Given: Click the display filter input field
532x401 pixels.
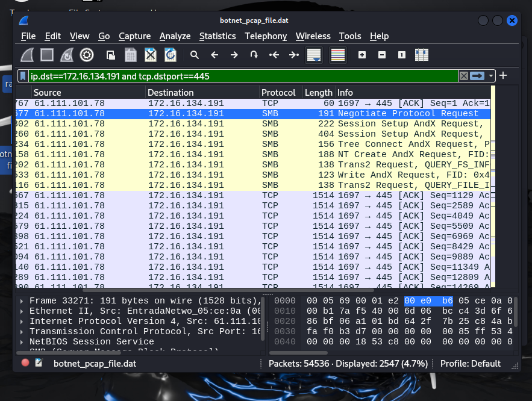Looking at the screenshot, I should coord(241,76).
